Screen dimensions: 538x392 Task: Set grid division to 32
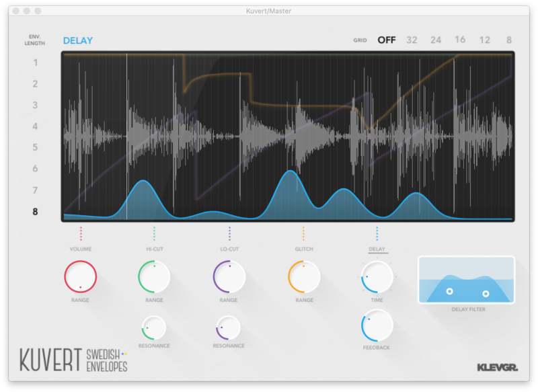tap(412, 40)
